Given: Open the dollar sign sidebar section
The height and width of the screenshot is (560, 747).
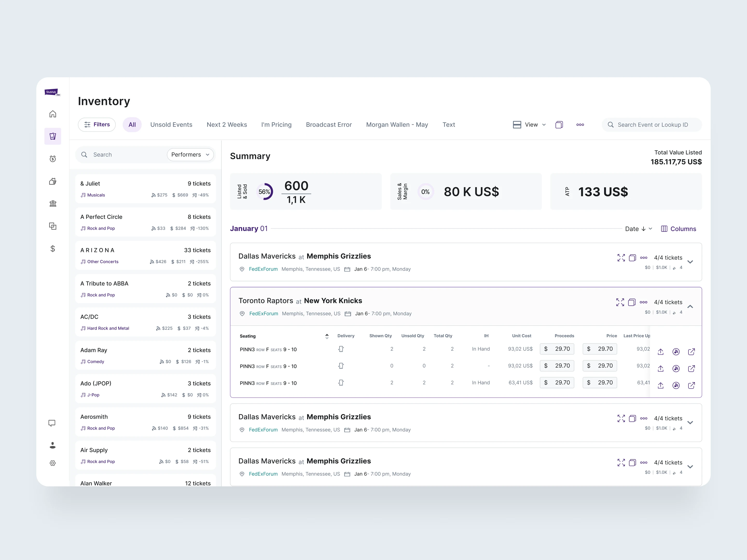Looking at the screenshot, I should pos(53,249).
